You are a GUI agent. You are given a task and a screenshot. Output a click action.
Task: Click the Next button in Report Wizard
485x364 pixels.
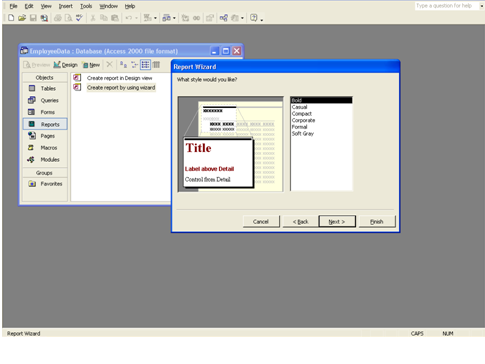coord(337,221)
